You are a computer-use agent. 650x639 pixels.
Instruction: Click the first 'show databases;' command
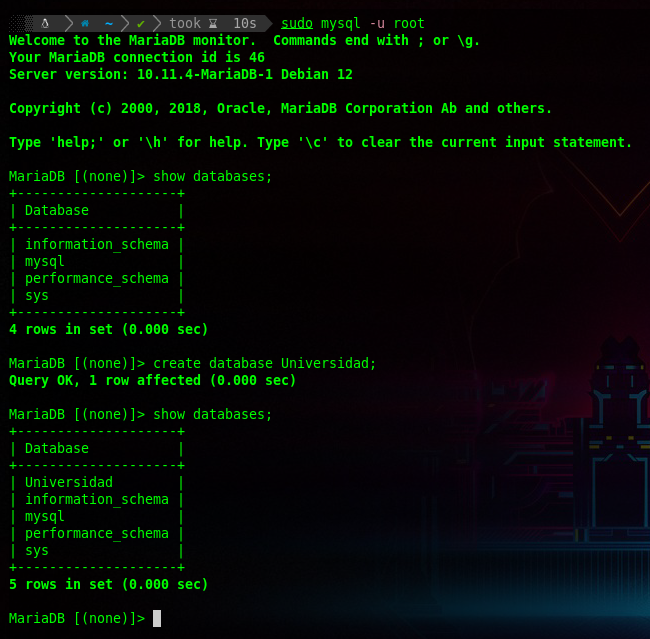212,176
